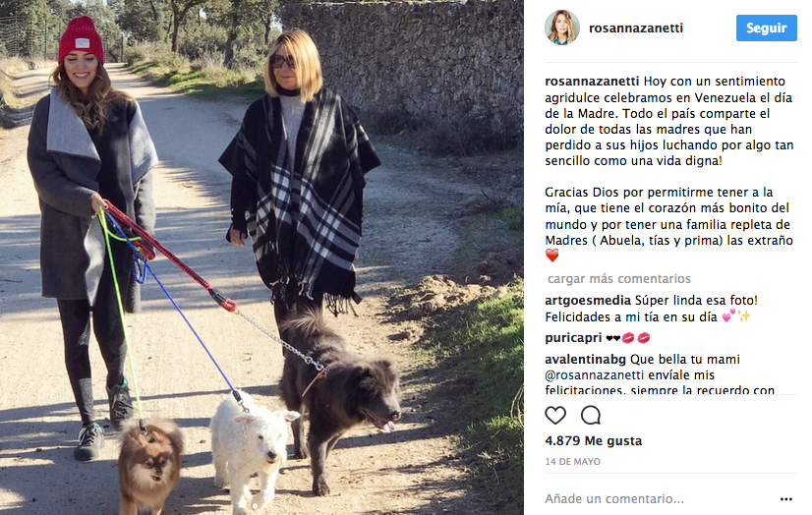View who liked via 4.879 Me gusta
The image size is (812, 515).
(594, 441)
